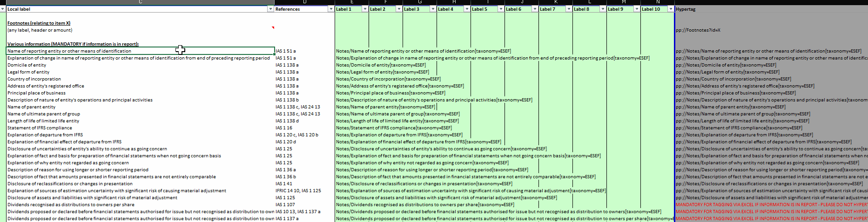
Task: Click the Label 5 filter arrow
Action: 501,9
